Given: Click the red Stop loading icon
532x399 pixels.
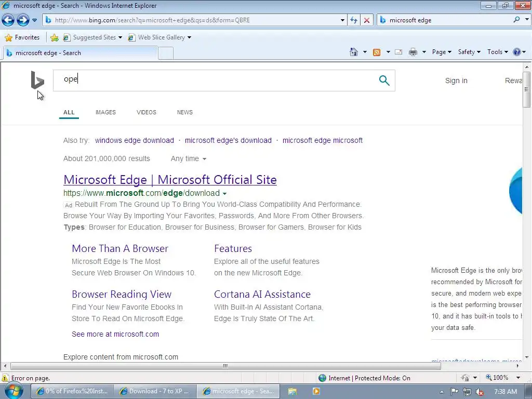Looking at the screenshot, I should point(367,20).
